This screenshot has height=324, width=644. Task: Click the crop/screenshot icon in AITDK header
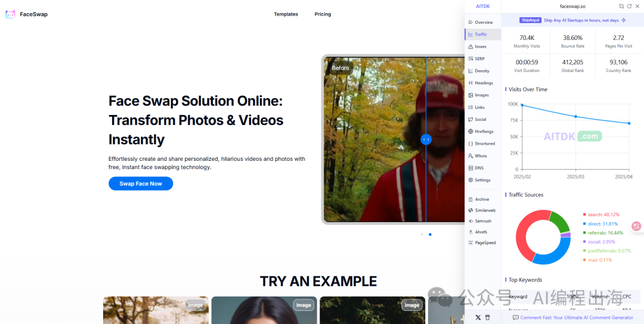click(x=621, y=6)
